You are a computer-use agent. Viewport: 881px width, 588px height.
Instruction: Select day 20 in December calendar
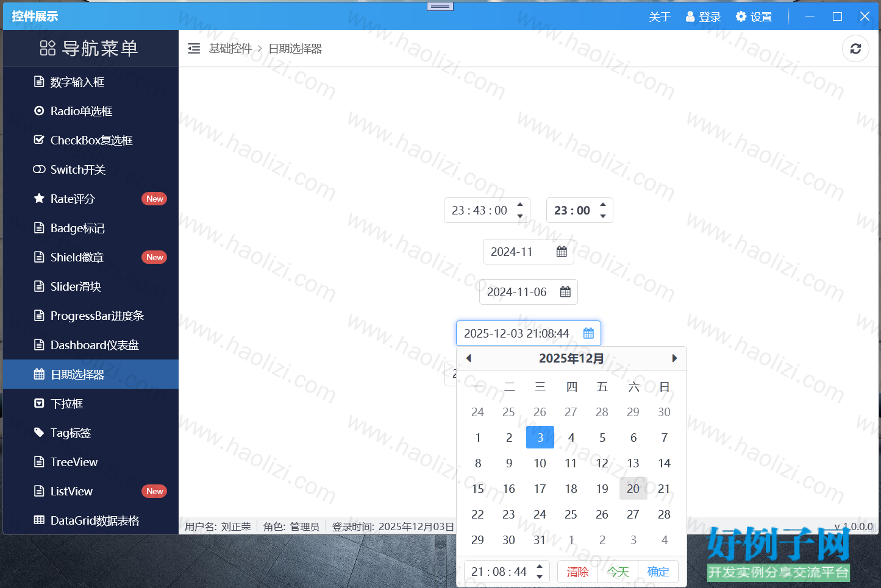click(x=633, y=489)
